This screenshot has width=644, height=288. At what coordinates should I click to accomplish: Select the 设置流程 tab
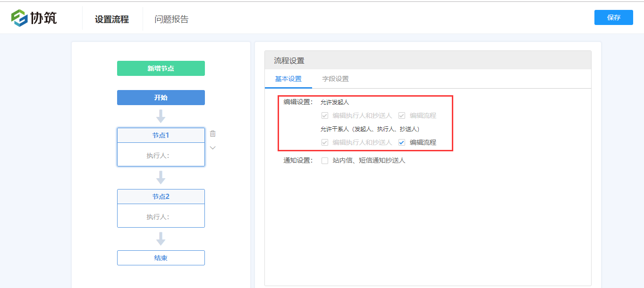[x=112, y=17]
